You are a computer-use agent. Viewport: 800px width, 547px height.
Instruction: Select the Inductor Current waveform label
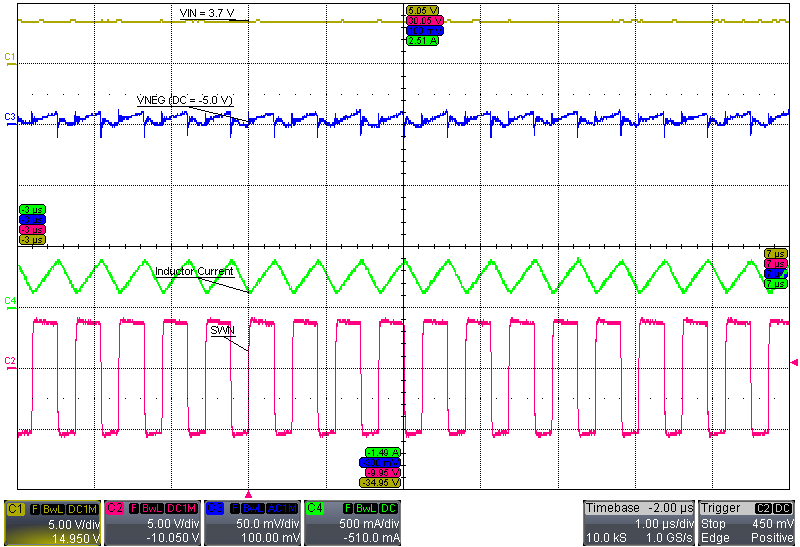pyautogui.click(x=194, y=271)
